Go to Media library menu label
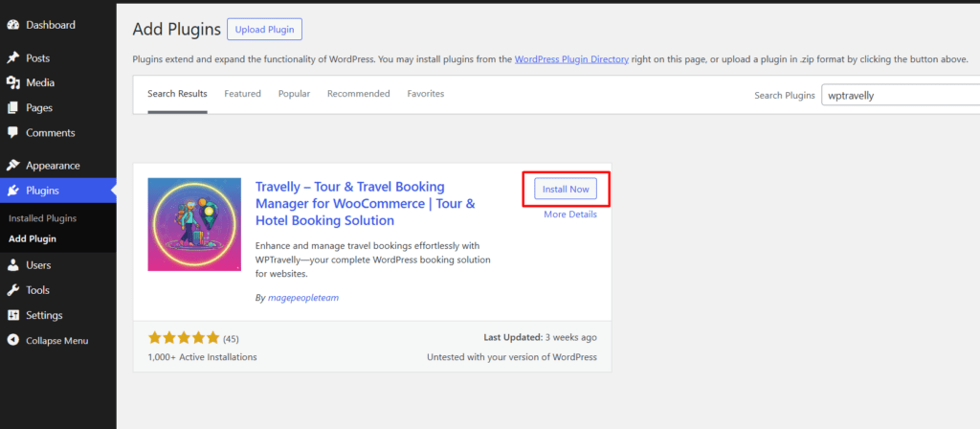The height and width of the screenshot is (429, 980). 40,82
